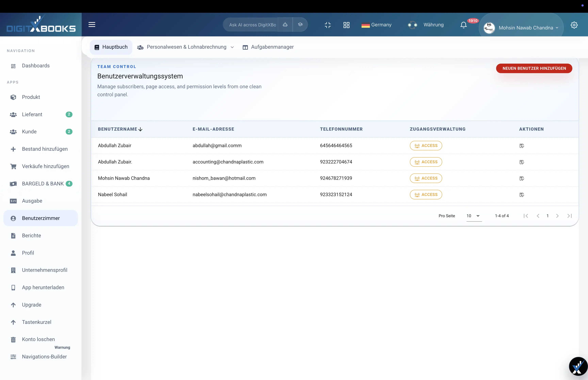Expand the Mohsin Nawab Chandna profile menu
Image resolution: width=588 pixels, height=380 pixels.
click(x=557, y=28)
